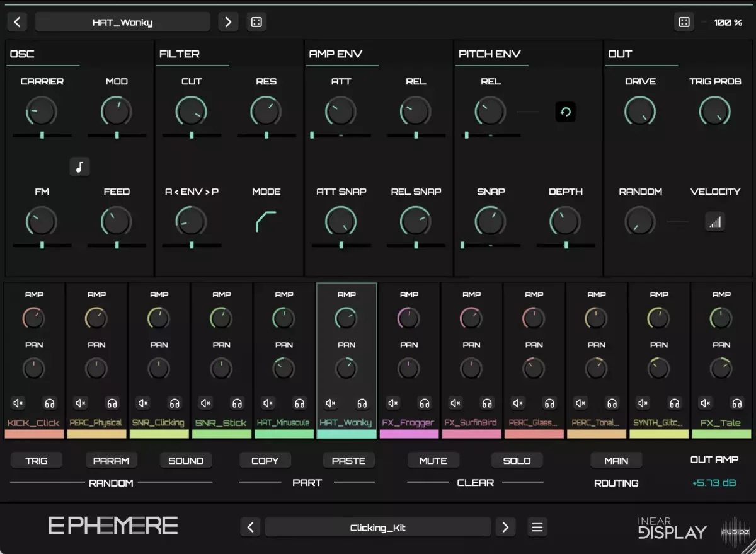The width and height of the screenshot is (756, 554).
Task: Solo FX_SurfinBird with headphones icon
Action: pyautogui.click(x=486, y=403)
